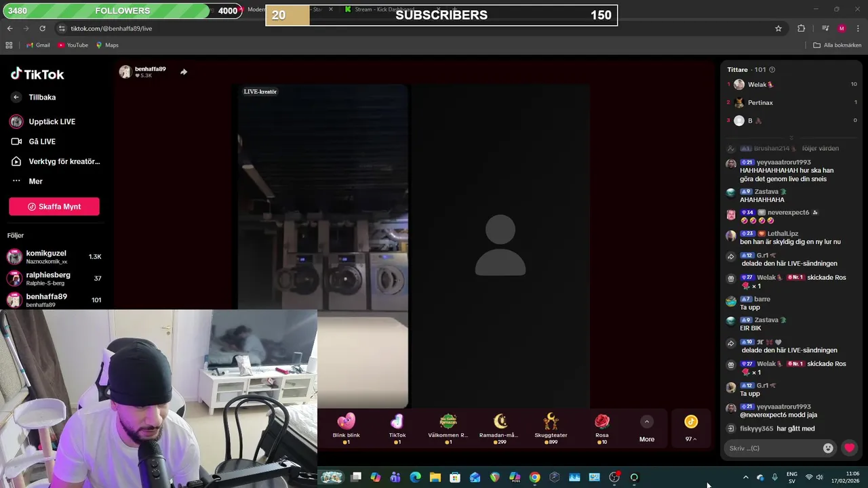
Task: Open Chrome media controls icon
Action: pos(825,28)
